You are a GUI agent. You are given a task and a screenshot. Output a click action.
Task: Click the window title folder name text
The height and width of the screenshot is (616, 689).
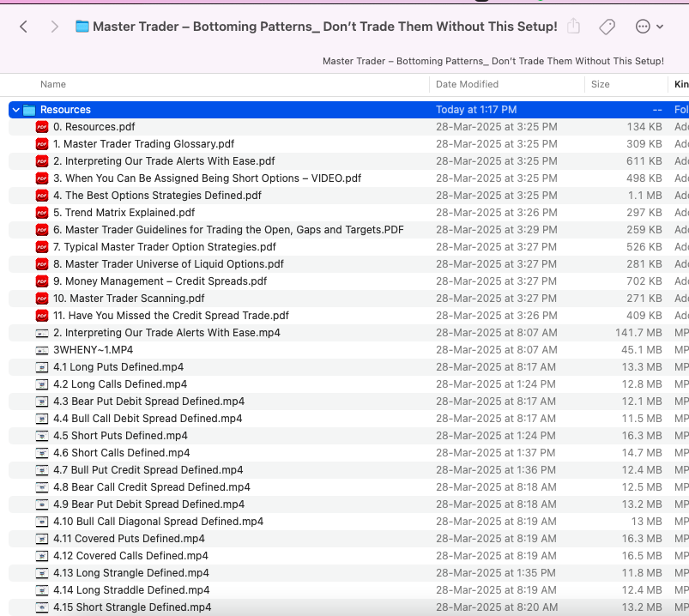[x=325, y=27]
